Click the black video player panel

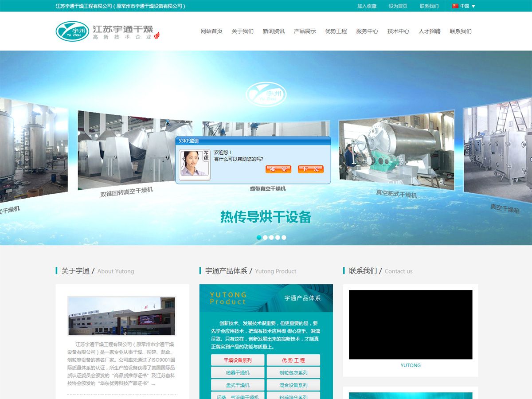tap(411, 325)
